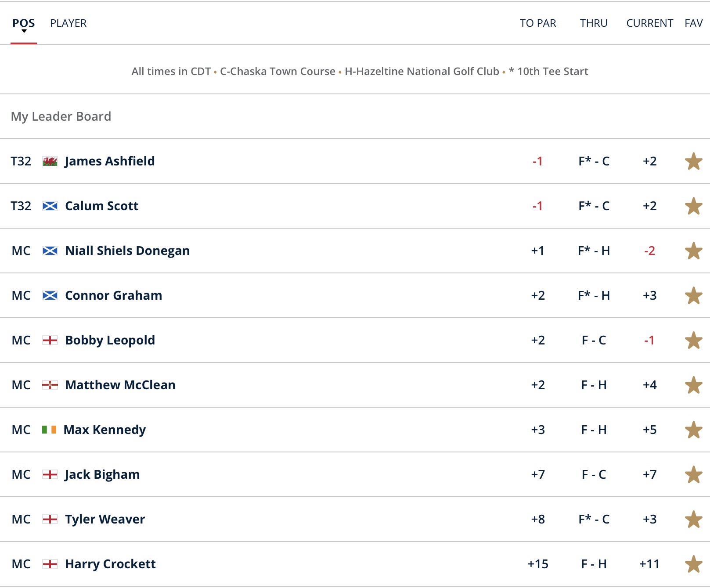
Task: Sort the leaderboard by POS column
Action: pos(24,23)
